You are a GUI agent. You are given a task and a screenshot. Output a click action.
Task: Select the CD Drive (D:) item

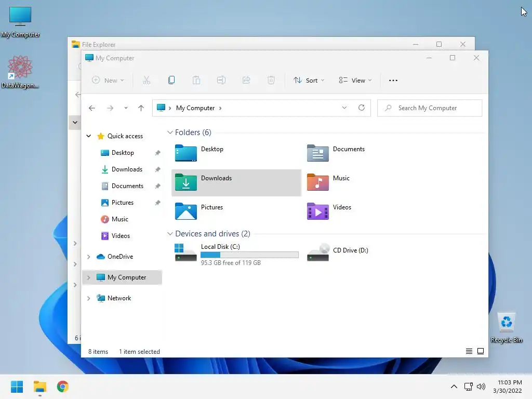pos(338,253)
